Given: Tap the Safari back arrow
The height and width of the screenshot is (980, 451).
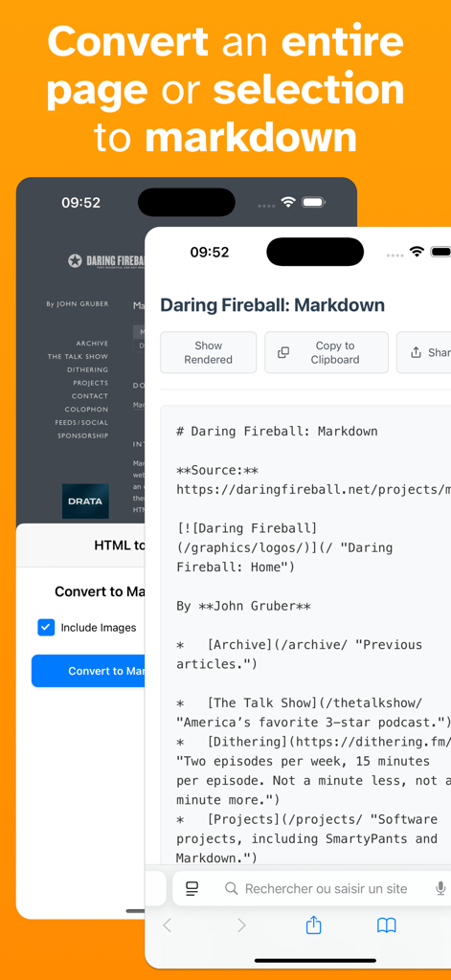Looking at the screenshot, I should (167, 925).
